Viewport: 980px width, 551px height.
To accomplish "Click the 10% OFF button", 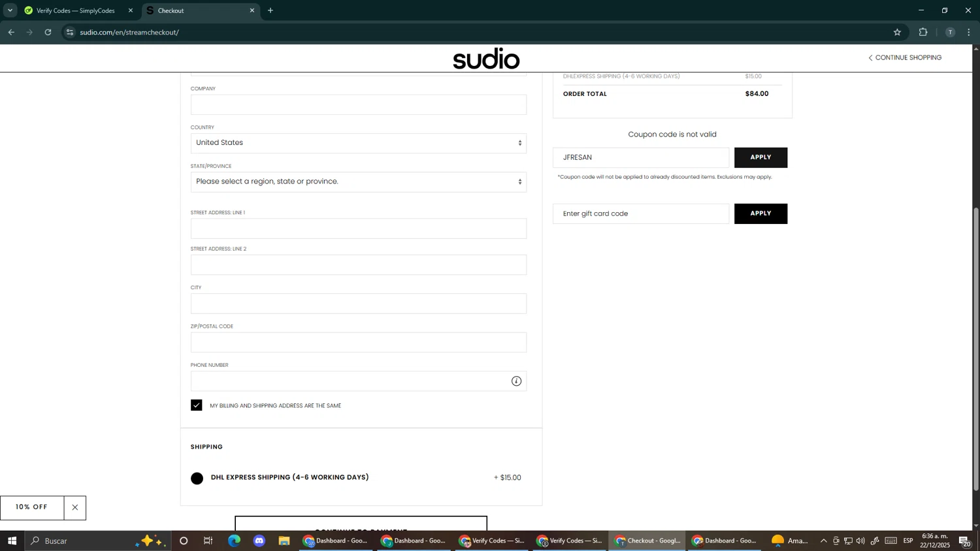I will (x=32, y=508).
